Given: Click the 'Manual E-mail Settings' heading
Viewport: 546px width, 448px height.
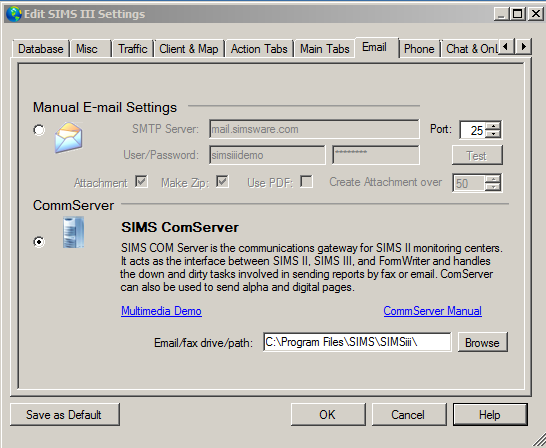Looking at the screenshot, I should pos(105,107).
